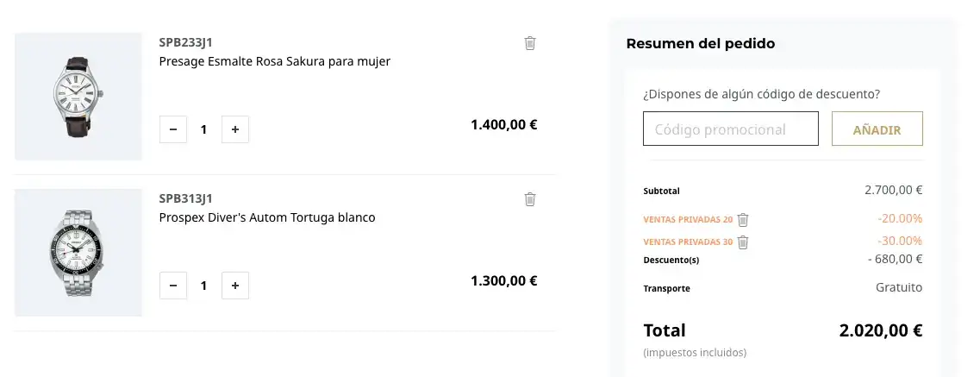Select the SPB233J1 reference code
Image resolution: width=980 pixels, height=377 pixels.
(185, 42)
